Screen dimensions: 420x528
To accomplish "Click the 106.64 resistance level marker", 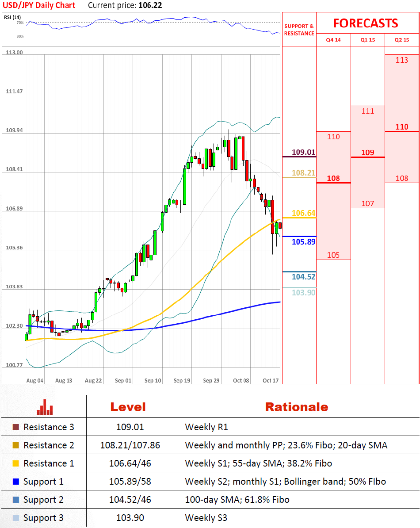I will coord(303,213).
